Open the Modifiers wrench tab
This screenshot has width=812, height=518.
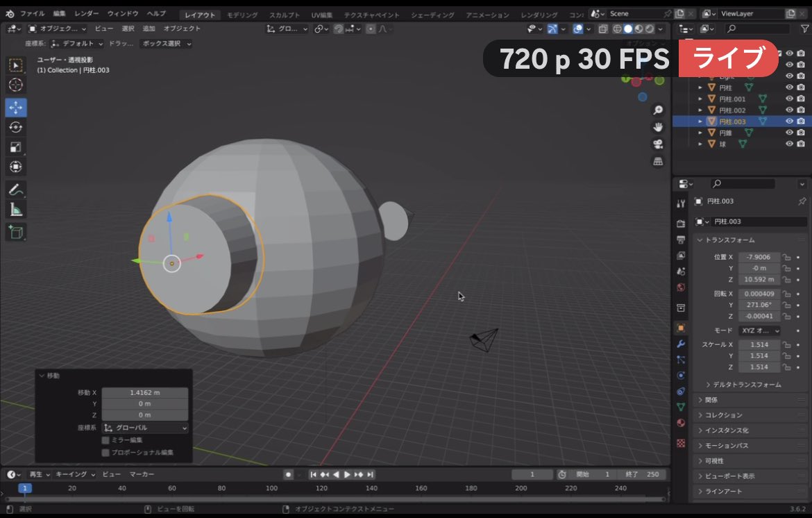coord(681,344)
